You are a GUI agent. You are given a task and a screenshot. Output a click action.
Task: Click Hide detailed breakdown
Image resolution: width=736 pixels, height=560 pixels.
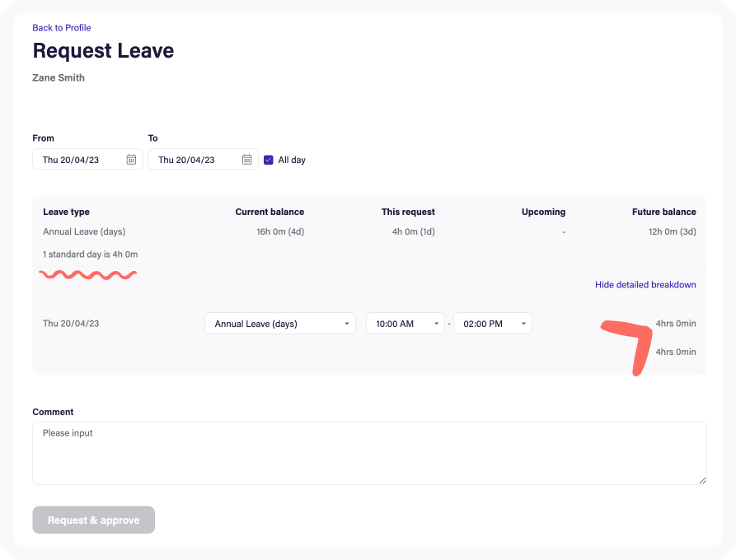click(645, 283)
